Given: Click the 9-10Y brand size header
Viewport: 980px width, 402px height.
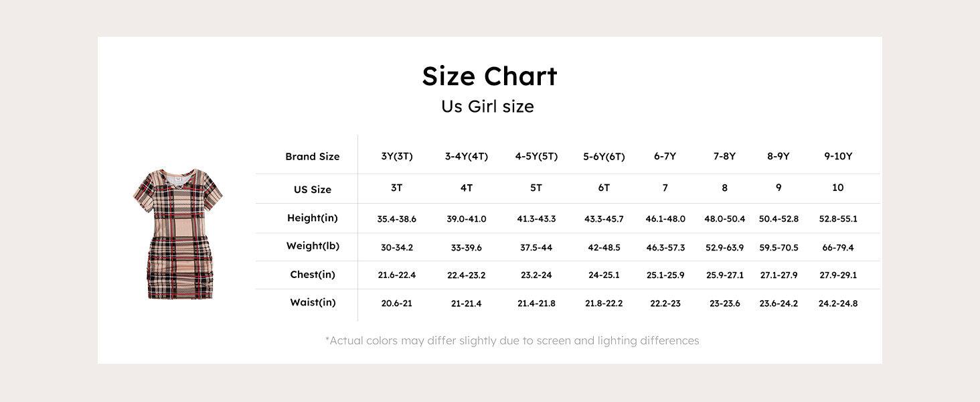Looking at the screenshot, I should pyautogui.click(x=838, y=156).
